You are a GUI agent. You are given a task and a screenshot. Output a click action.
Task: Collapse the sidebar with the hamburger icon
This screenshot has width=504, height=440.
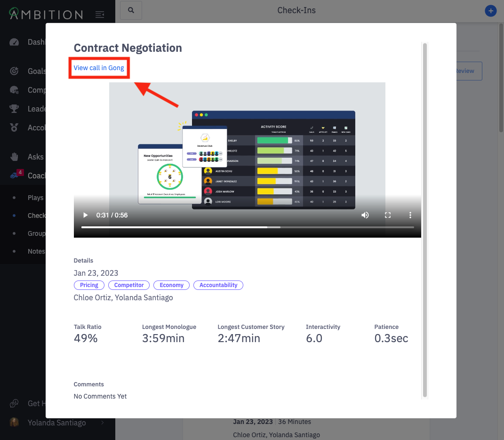[100, 15]
